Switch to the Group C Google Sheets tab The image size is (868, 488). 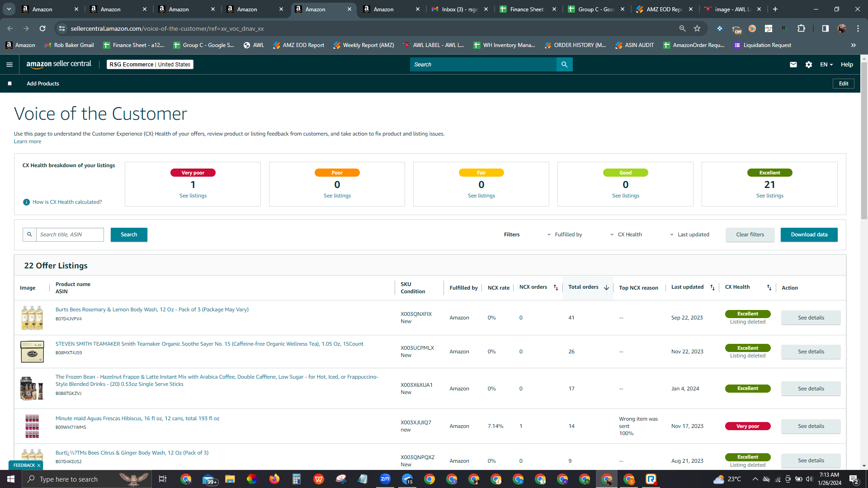[x=596, y=9]
